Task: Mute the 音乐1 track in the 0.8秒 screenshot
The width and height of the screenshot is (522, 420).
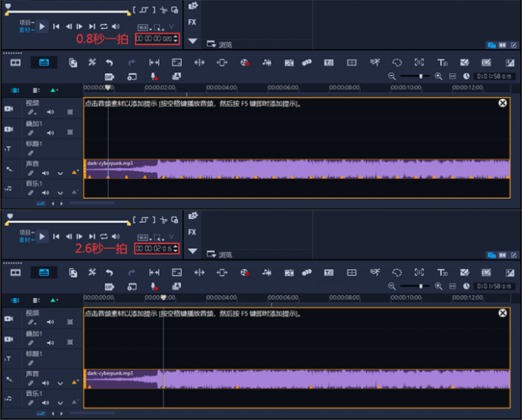Action: pyautogui.click(x=45, y=193)
